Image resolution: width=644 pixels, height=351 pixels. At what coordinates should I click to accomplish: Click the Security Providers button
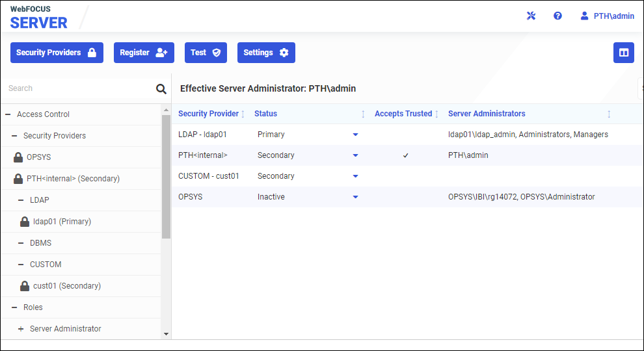click(57, 53)
